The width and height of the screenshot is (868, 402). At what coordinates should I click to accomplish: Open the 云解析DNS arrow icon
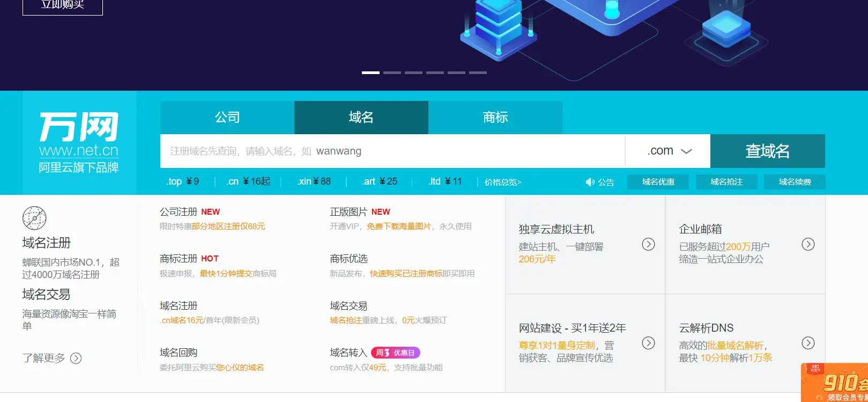click(x=808, y=343)
